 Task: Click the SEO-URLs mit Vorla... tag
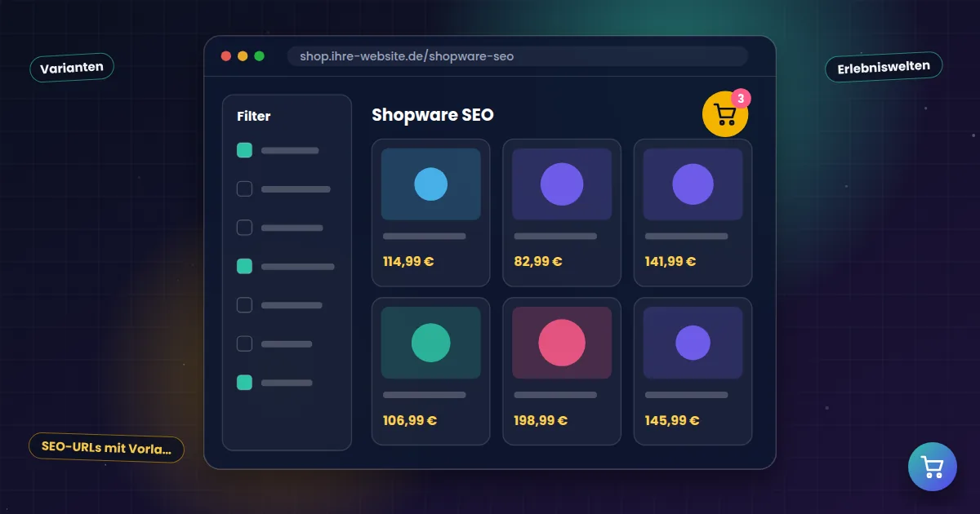[106, 447]
